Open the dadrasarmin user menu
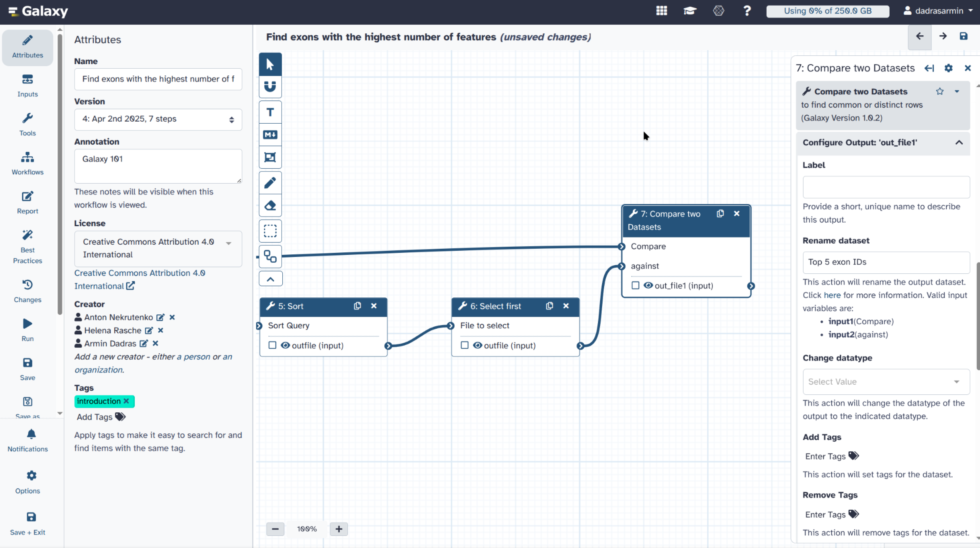Image resolution: width=980 pixels, height=548 pixels. click(x=938, y=11)
